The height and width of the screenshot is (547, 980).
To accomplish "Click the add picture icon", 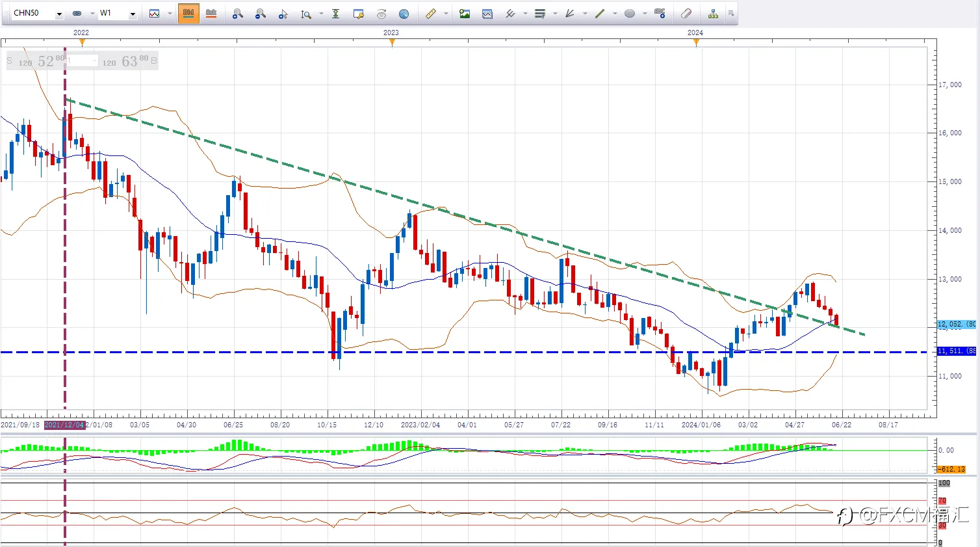I will point(464,14).
